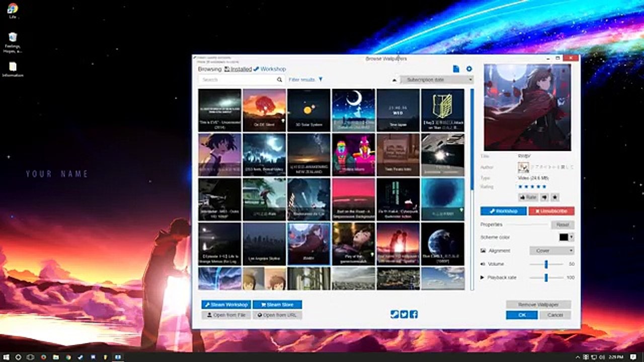Click the Steam Store button

click(277, 305)
